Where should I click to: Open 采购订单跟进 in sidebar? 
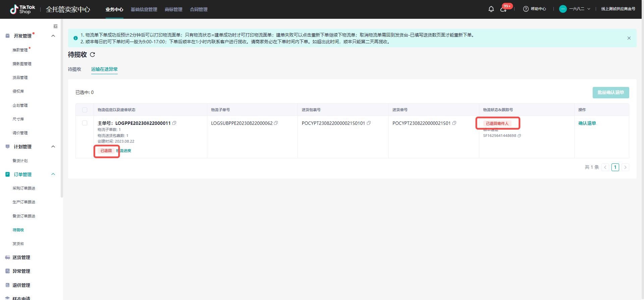pyautogui.click(x=24, y=188)
